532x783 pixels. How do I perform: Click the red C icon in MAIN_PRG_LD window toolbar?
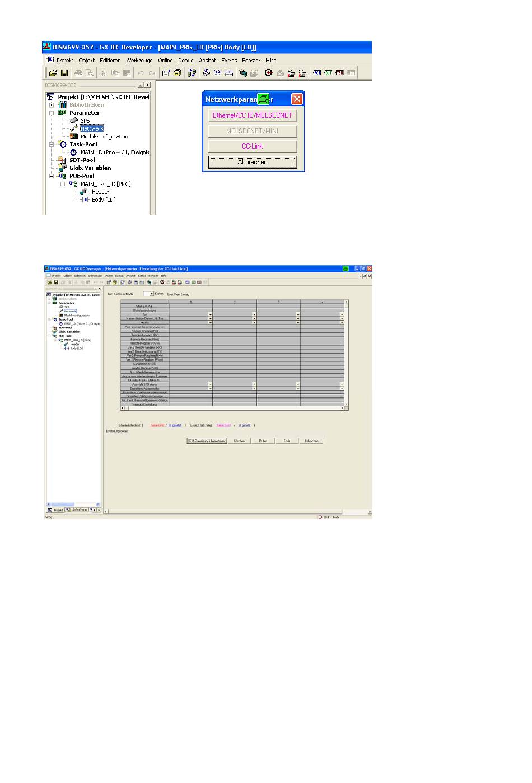pos(268,73)
